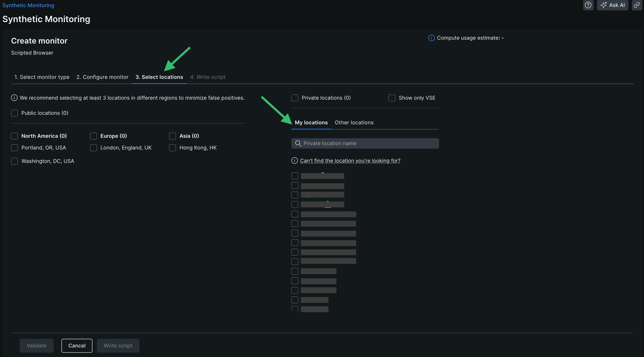Return to the Select monitor type step
The height and width of the screenshot is (357, 644).
click(x=42, y=77)
